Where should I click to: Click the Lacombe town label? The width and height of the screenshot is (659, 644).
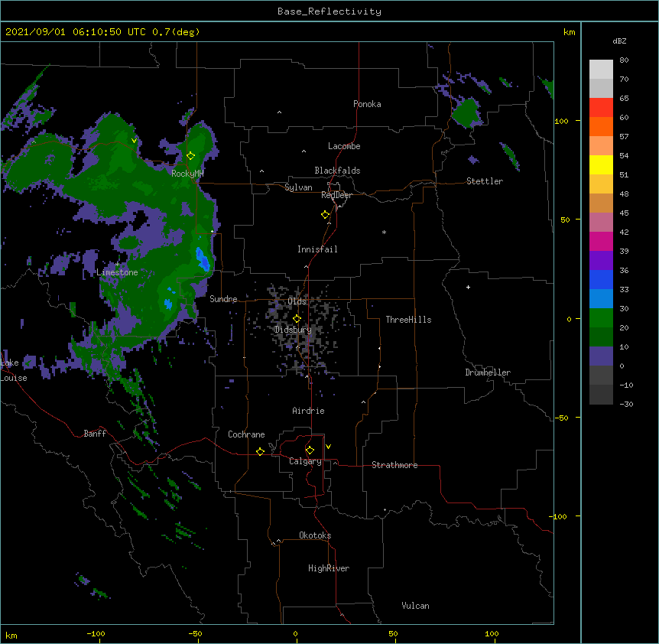tap(344, 146)
